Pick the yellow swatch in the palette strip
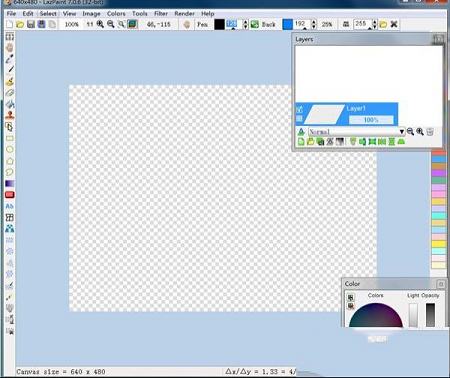The image size is (450, 378). pyautogui.click(x=439, y=244)
